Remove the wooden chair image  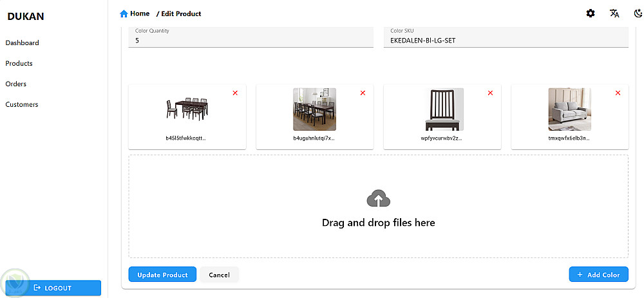[x=490, y=93]
